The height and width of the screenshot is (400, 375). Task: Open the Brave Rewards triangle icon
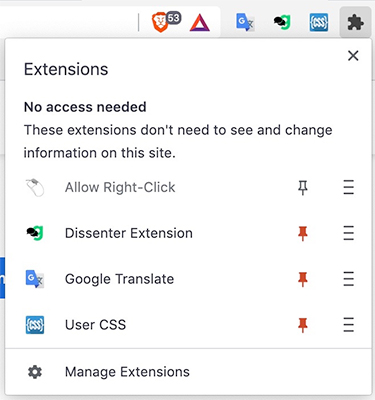tap(200, 23)
